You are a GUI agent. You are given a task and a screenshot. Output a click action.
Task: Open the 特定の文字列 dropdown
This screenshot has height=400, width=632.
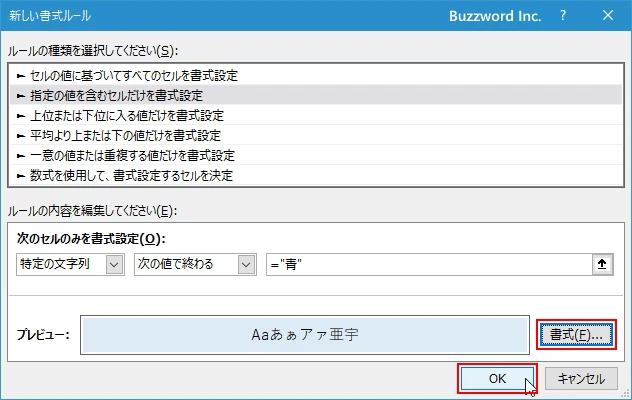coord(71,265)
